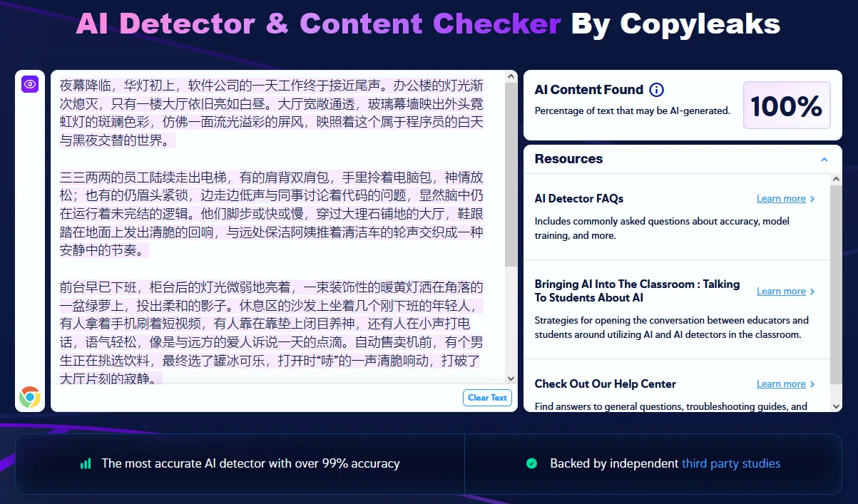Toggle the purple eye highlight icon
Image resolution: width=858 pixels, height=504 pixels.
coord(30,84)
